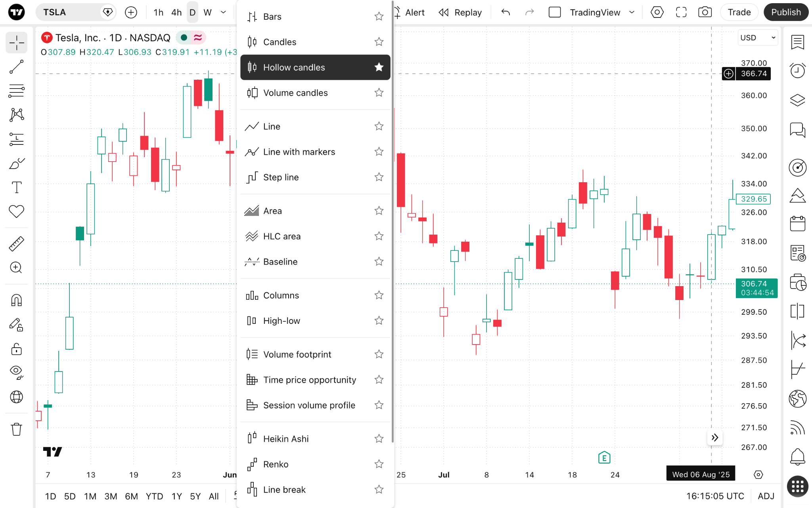Favorite the Candles chart type star

coord(379,42)
